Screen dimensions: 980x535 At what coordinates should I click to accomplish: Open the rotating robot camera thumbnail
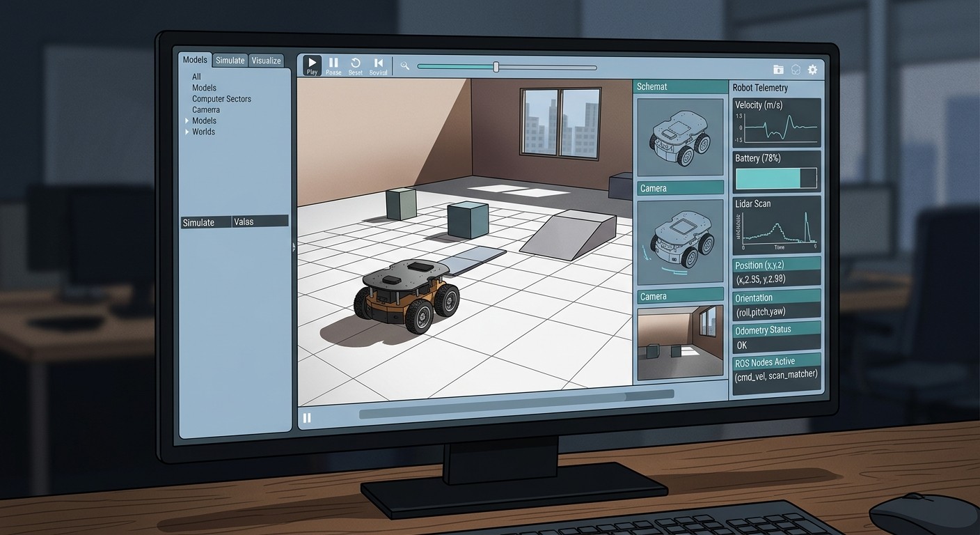(x=680, y=242)
